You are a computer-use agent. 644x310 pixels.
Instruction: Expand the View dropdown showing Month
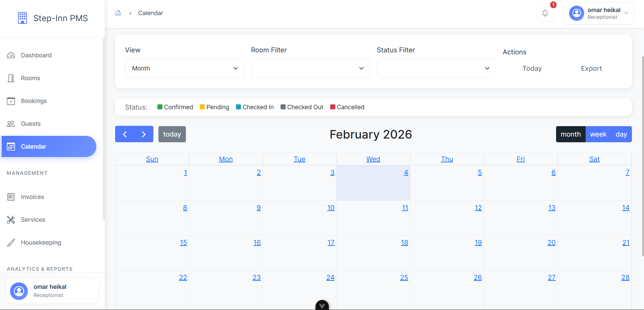pyautogui.click(x=185, y=68)
